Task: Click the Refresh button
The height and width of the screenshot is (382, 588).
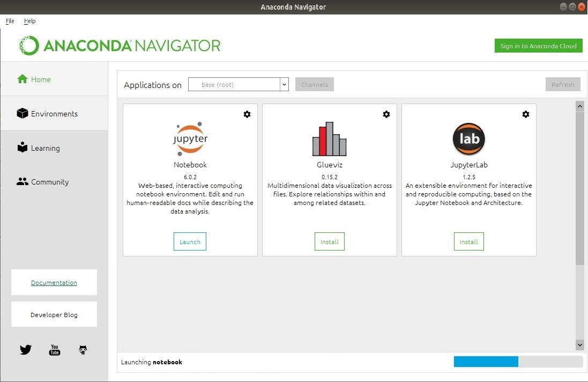Action: point(563,84)
